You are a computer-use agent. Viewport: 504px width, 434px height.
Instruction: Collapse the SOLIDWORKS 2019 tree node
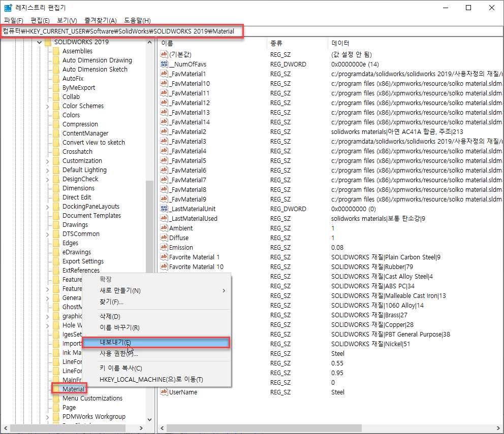tap(39, 42)
